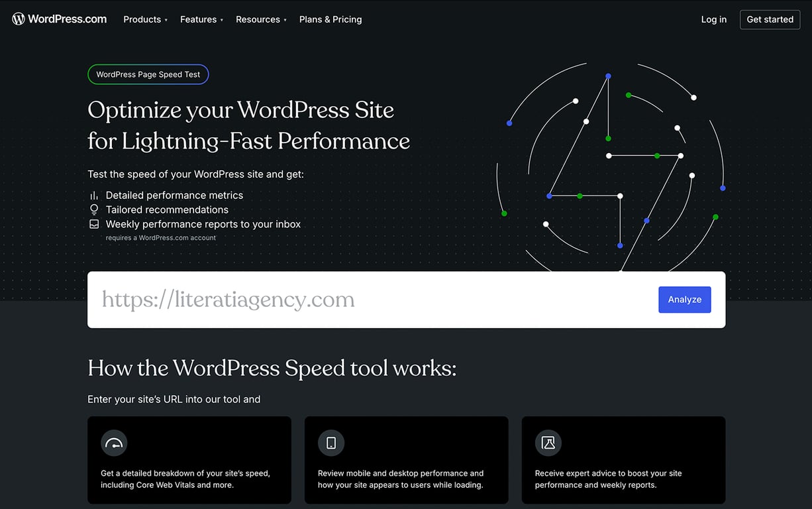Click the WordPress logo icon

[17, 19]
